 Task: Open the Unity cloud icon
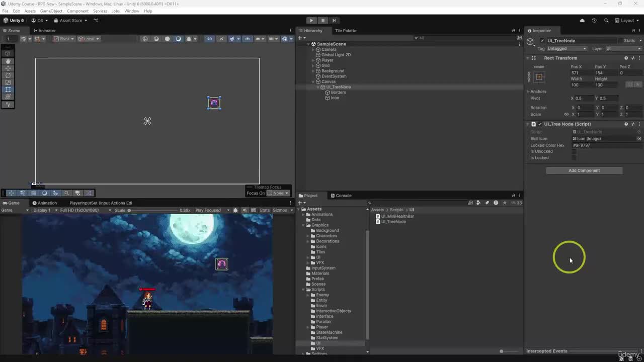[x=582, y=21]
